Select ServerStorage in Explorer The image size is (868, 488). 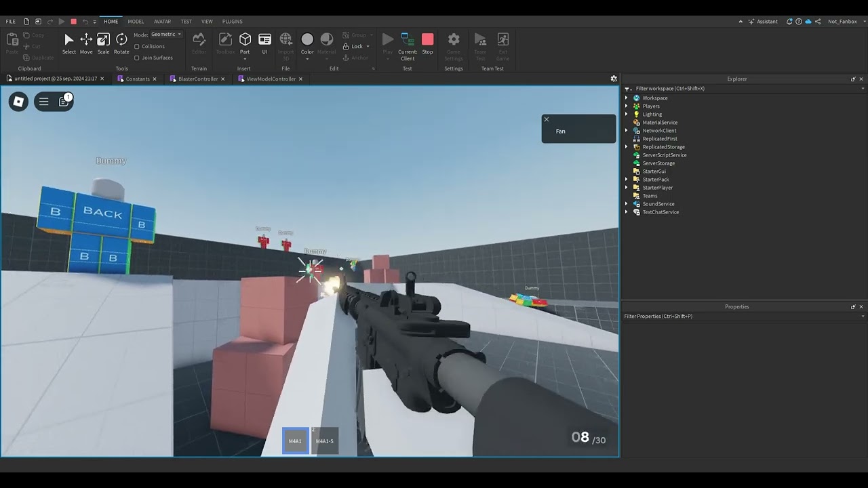[x=658, y=163]
